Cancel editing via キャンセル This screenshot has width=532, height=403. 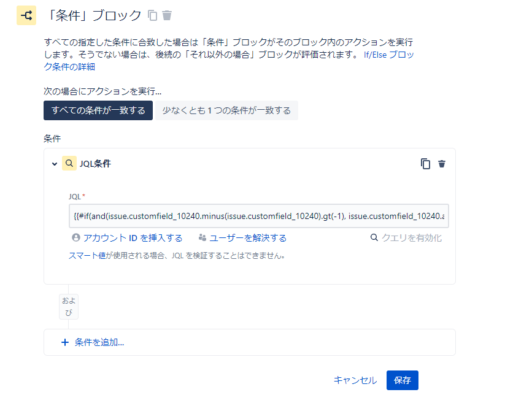(x=355, y=380)
